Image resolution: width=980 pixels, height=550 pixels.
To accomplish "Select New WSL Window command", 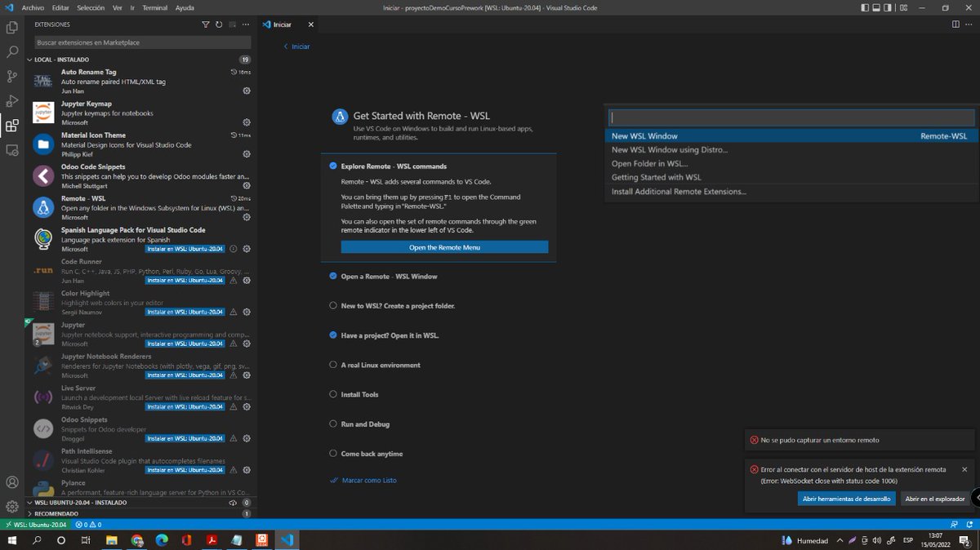I will pyautogui.click(x=791, y=136).
